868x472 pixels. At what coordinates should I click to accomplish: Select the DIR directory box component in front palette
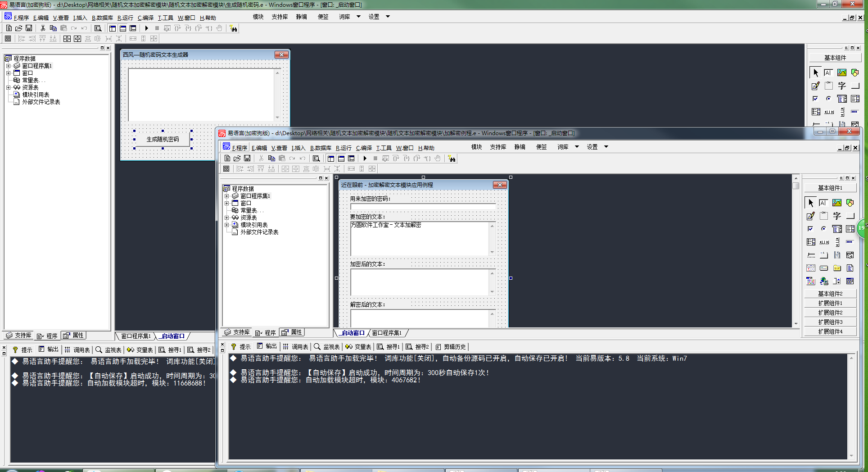pyautogui.click(x=837, y=268)
